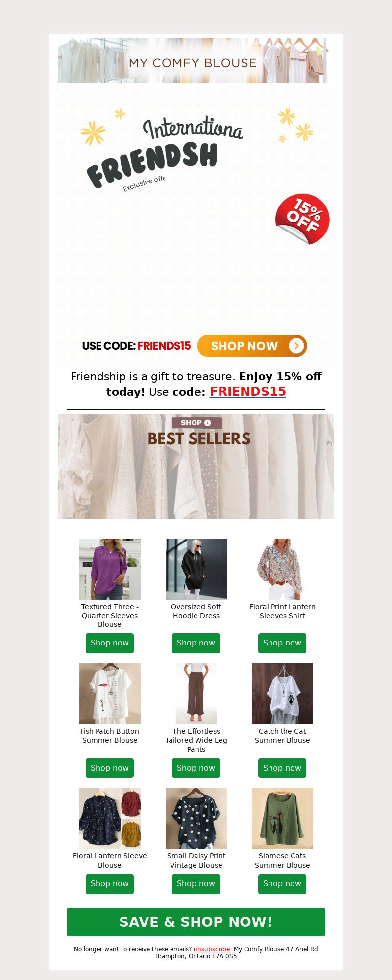Click the orange SHOP NOW banner button
Image resolution: width=392 pixels, height=980 pixels.
252,346
